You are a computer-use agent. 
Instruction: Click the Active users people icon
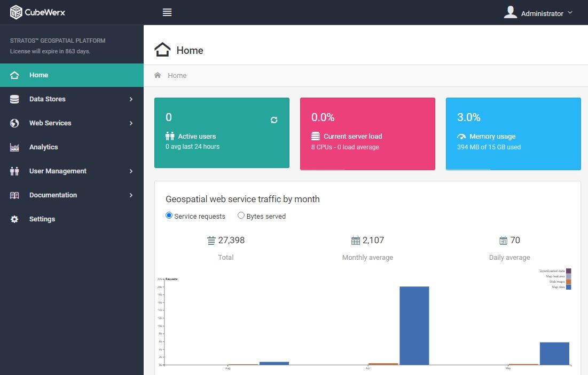click(170, 136)
